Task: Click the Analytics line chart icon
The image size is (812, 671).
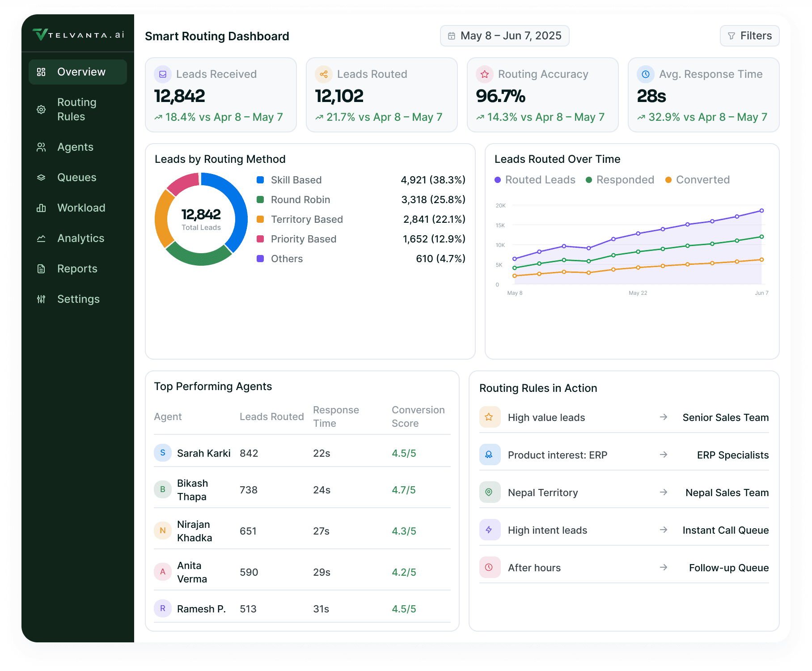Action: click(x=41, y=238)
